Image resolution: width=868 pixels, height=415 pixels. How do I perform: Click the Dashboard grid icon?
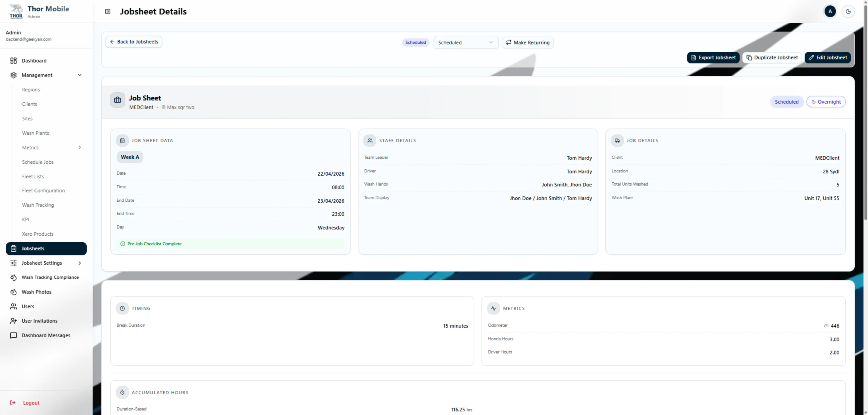point(14,61)
